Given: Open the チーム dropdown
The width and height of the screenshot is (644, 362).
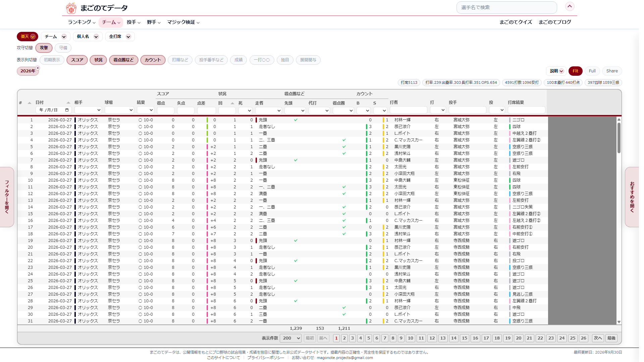Looking at the screenshot, I should point(55,37).
